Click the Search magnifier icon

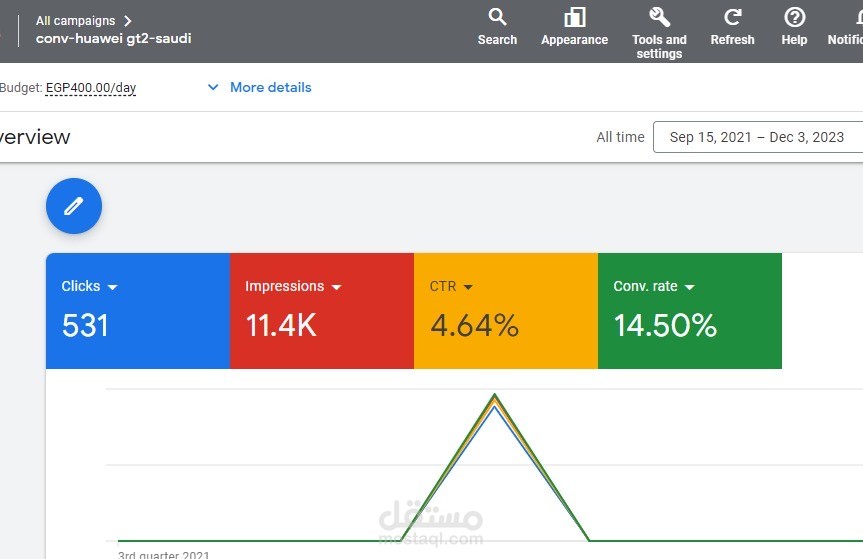(x=497, y=17)
